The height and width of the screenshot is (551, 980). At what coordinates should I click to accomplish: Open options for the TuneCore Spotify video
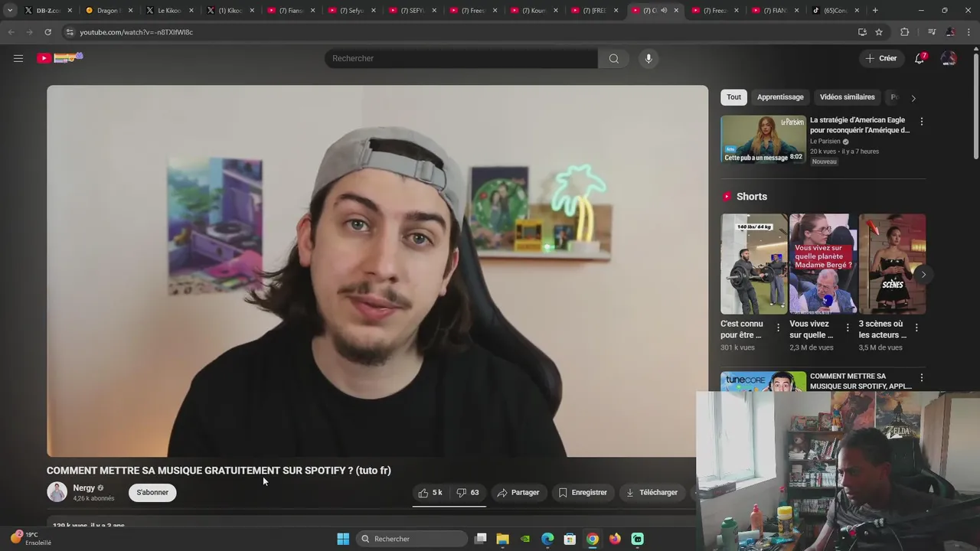tap(921, 378)
